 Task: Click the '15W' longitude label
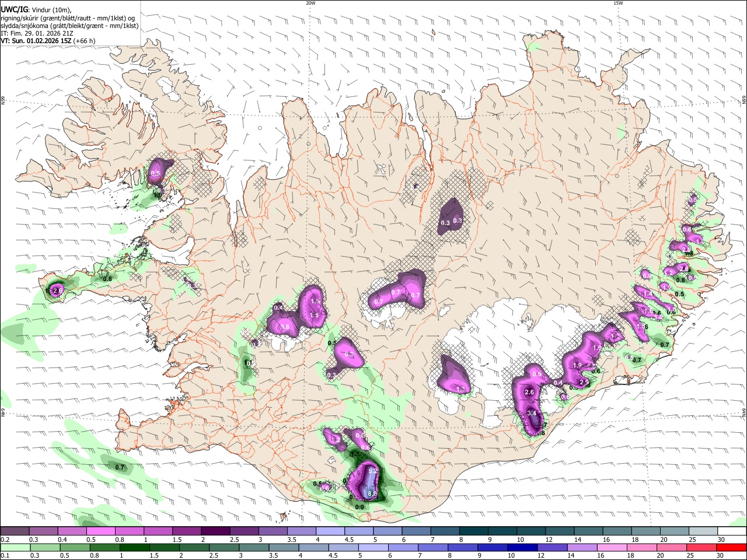tap(618, 3)
